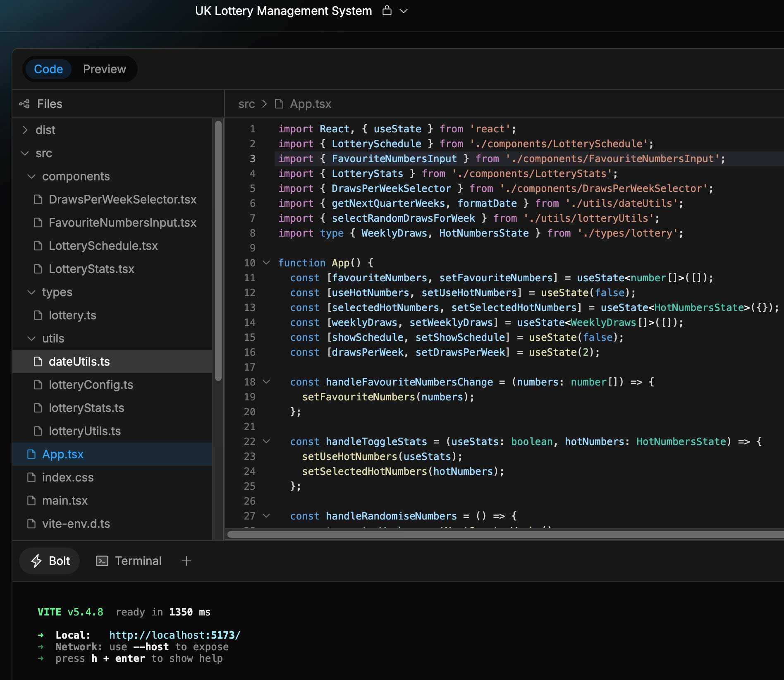Click file icon next to lotteryStats.ts
This screenshot has height=680, width=784.
pyautogui.click(x=38, y=408)
